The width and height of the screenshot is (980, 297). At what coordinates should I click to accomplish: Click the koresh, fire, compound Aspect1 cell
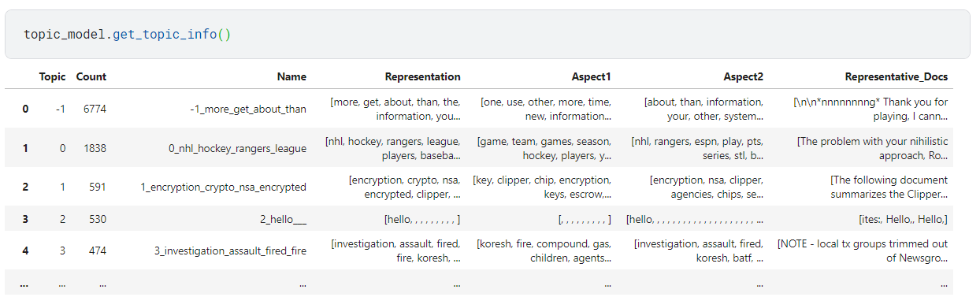click(x=544, y=251)
